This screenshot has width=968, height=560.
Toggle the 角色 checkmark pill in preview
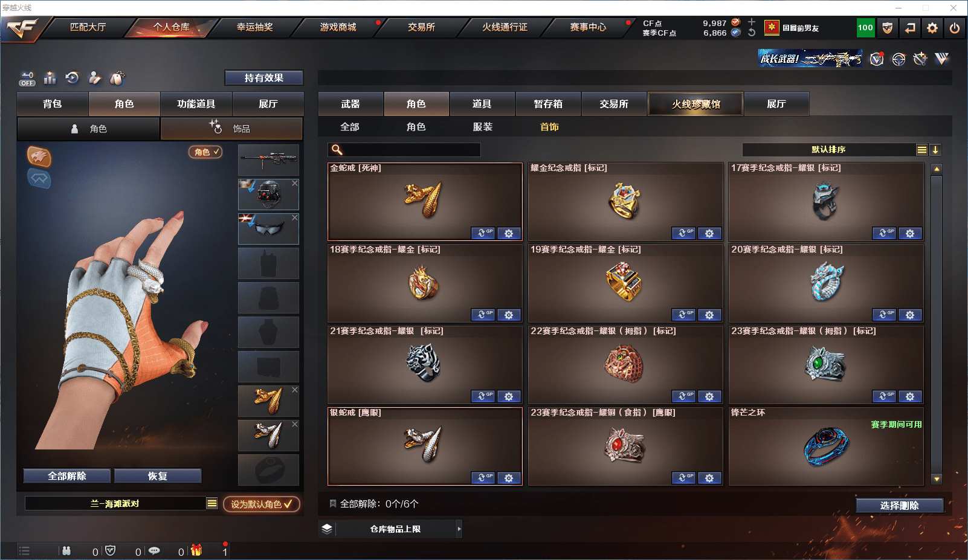(205, 152)
